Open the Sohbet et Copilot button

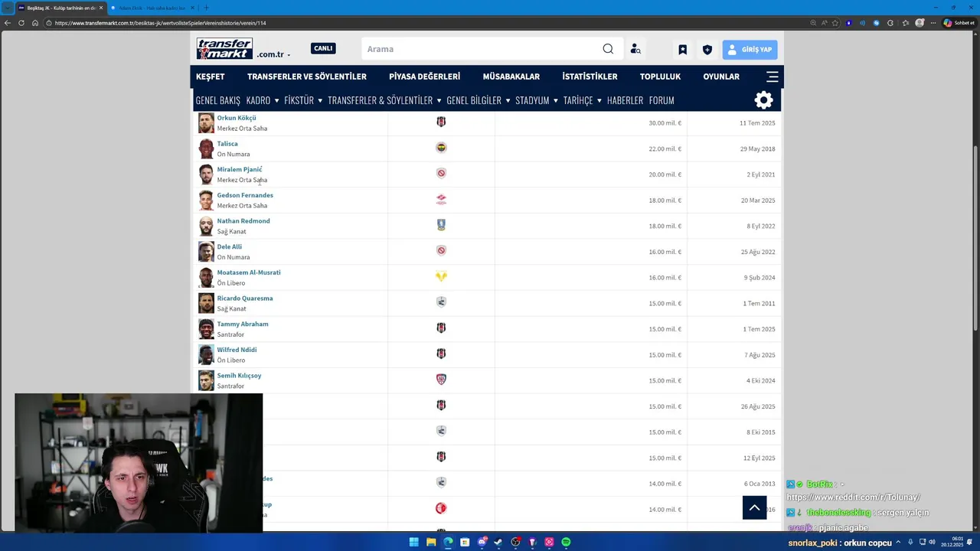pyautogui.click(x=959, y=23)
